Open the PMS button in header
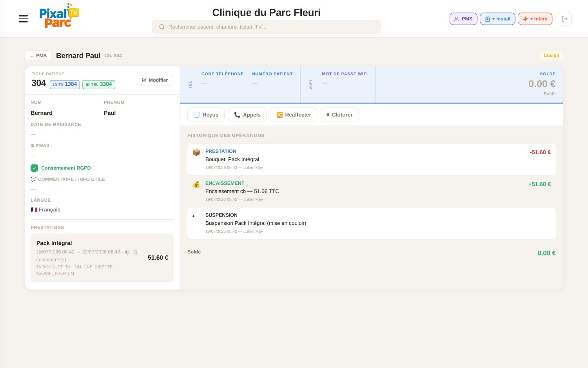 pos(463,19)
